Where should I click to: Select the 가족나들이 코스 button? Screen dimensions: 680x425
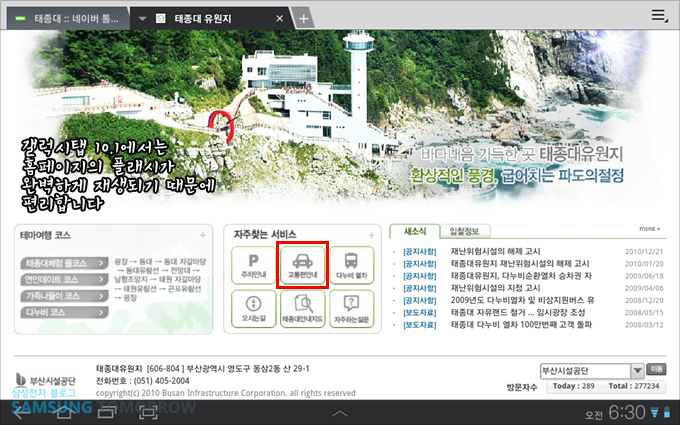click(64, 296)
